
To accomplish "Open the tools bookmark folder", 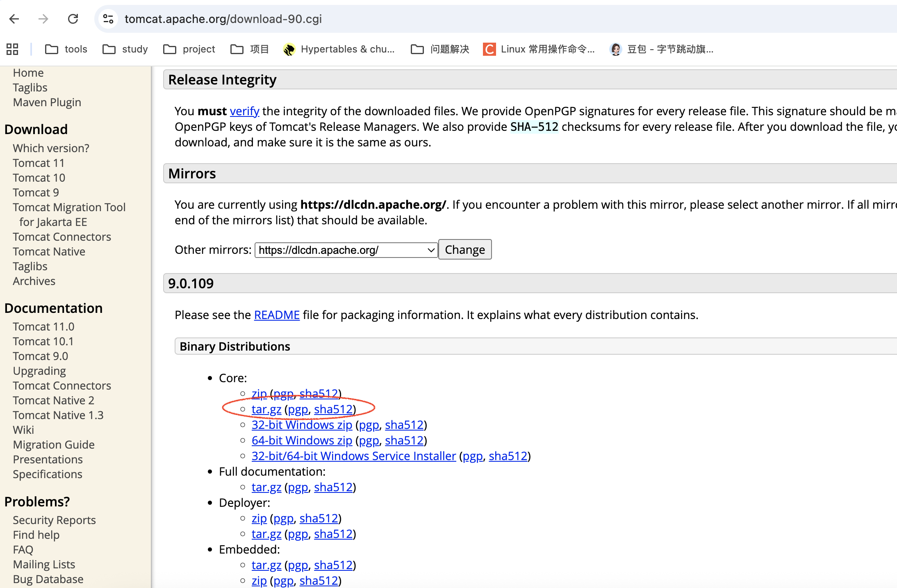I will point(66,49).
